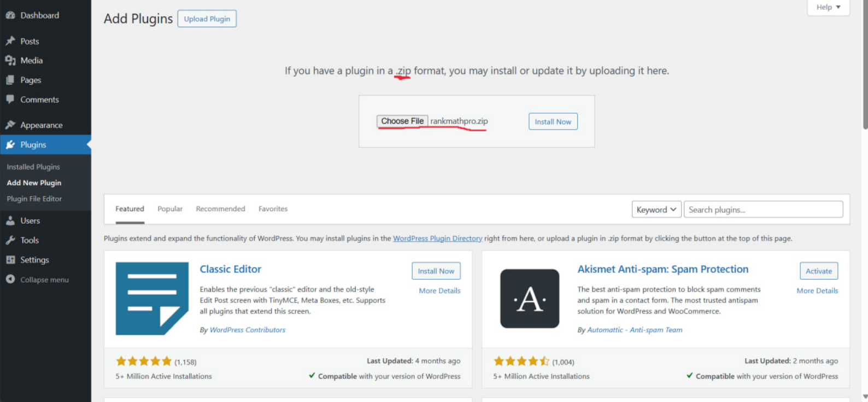Switch to the Favorites tab
The height and width of the screenshot is (402, 868).
coord(273,209)
